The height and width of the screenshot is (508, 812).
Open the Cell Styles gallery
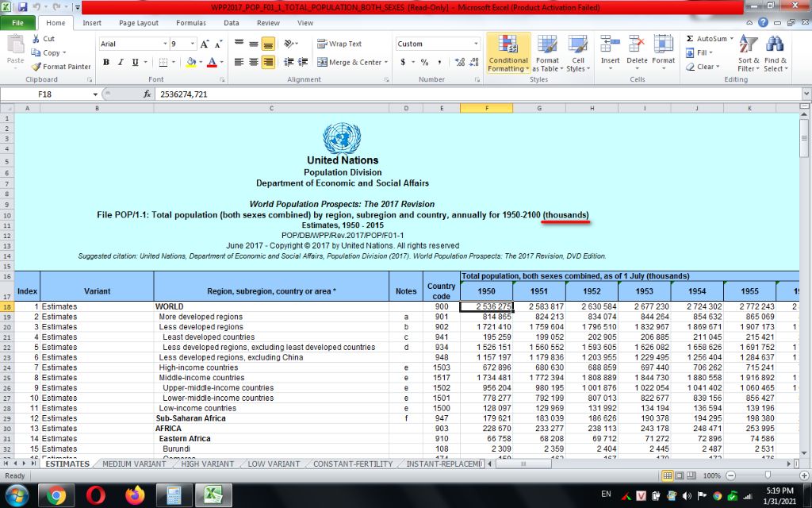(x=578, y=53)
